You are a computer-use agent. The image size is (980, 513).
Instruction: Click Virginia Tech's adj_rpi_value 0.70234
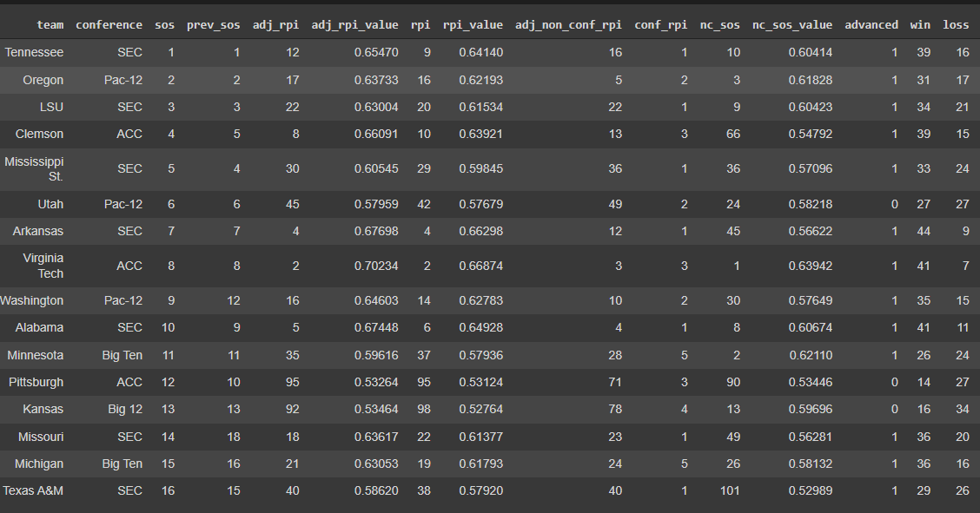(x=376, y=266)
